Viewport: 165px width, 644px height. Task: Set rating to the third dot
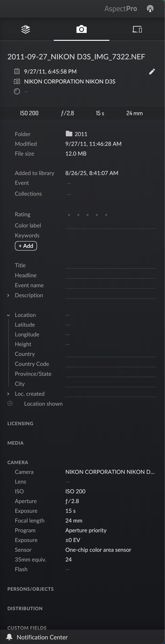[x=88, y=215]
